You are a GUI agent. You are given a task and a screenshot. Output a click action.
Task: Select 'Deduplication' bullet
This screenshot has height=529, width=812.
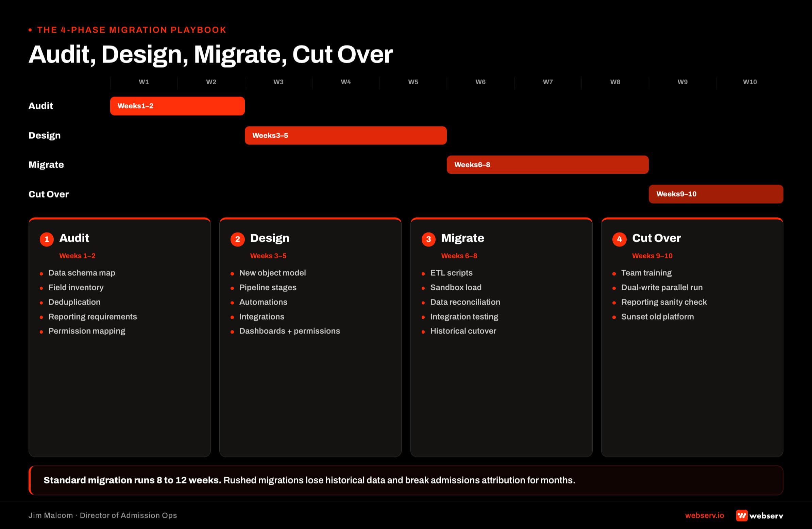pyautogui.click(x=74, y=302)
